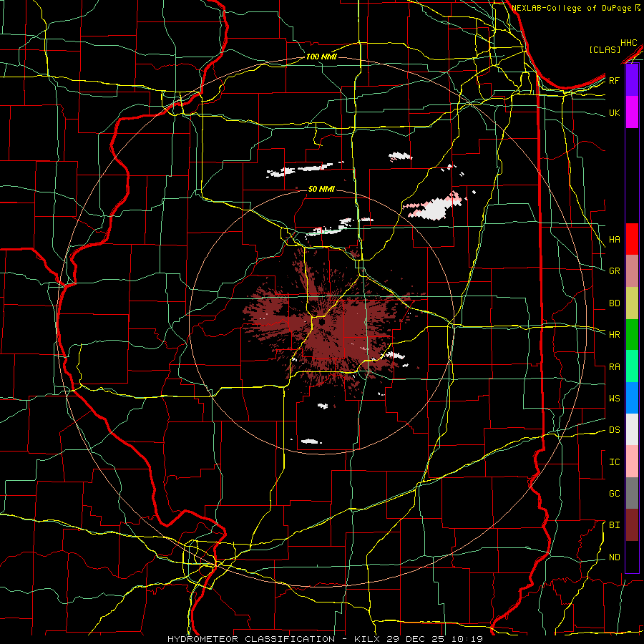The height and width of the screenshot is (644, 644).
Task: Click the large white-and-pink echo northeast of radar
Action: coord(434,207)
